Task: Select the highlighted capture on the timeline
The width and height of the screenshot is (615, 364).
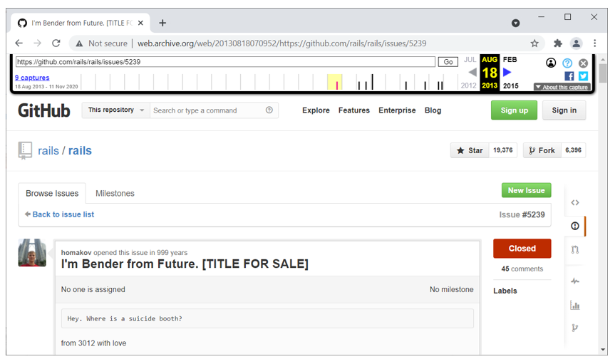Action: pyautogui.click(x=336, y=85)
